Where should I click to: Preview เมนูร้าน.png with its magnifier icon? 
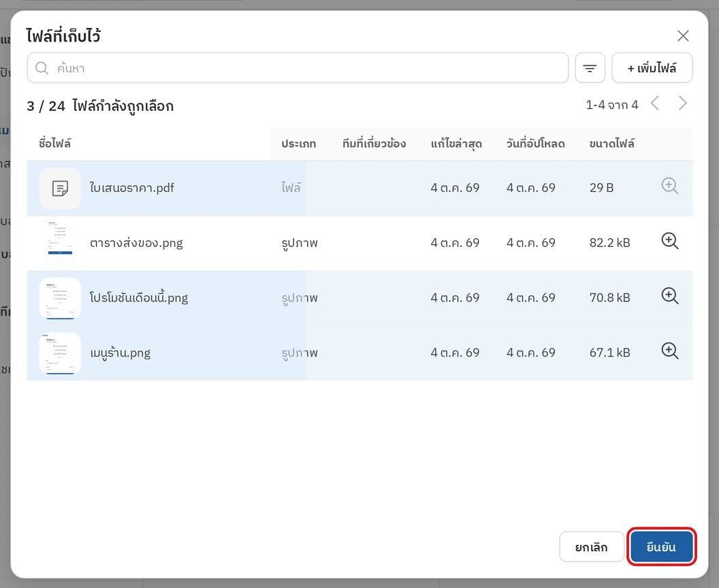[x=669, y=351]
